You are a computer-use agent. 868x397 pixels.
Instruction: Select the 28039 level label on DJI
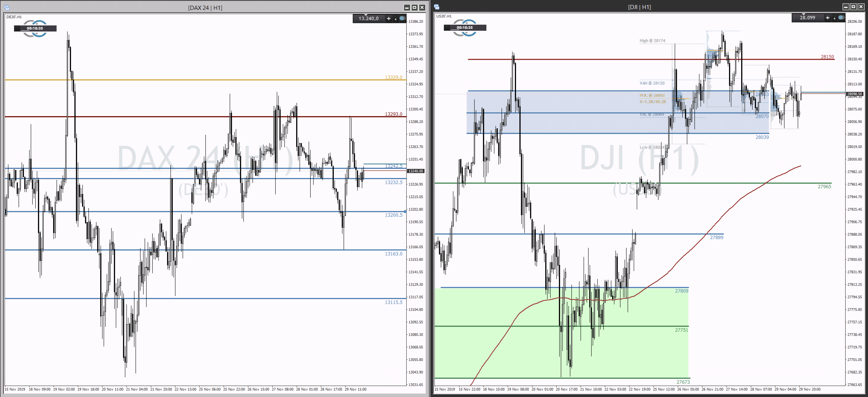[762, 137]
